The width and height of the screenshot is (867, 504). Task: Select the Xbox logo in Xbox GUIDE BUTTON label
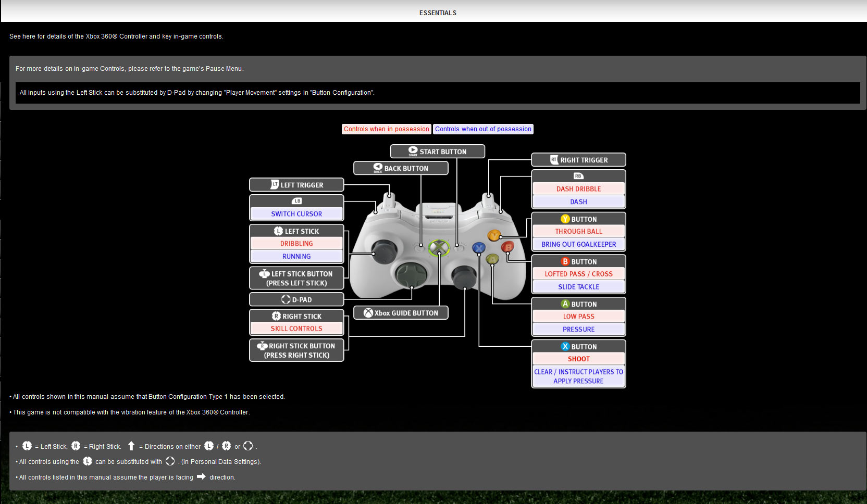pos(368,313)
